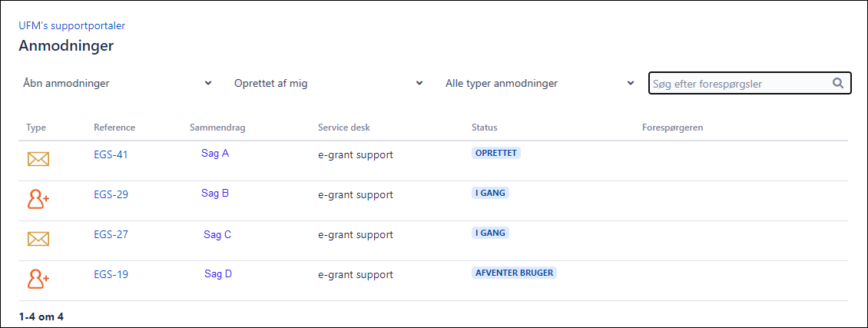Expand the Alle typer anmodninger filter
Screen dimensions: 868x328
pos(539,83)
